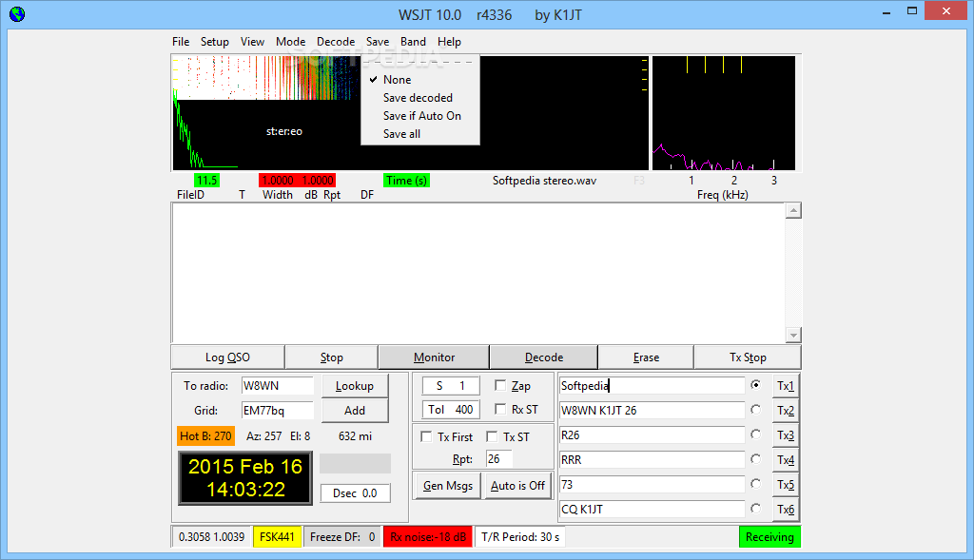Click the Tol 400 tolerance control
Screen dimensions: 974x560
point(450,409)
